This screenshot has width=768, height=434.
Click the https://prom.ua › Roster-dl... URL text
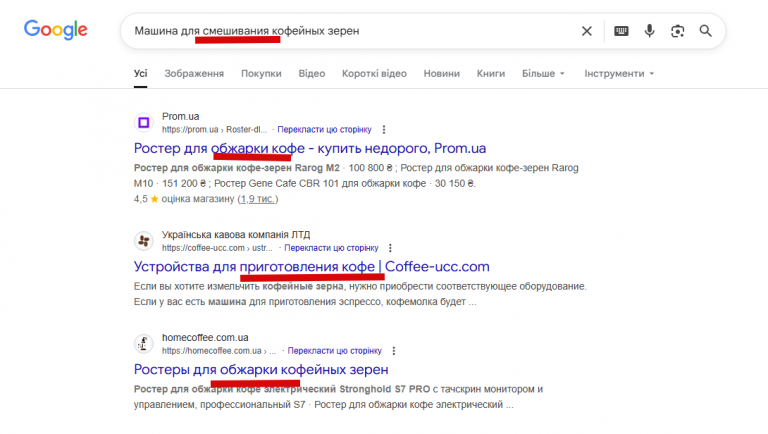pyautogui.click(x=215, y=130)
